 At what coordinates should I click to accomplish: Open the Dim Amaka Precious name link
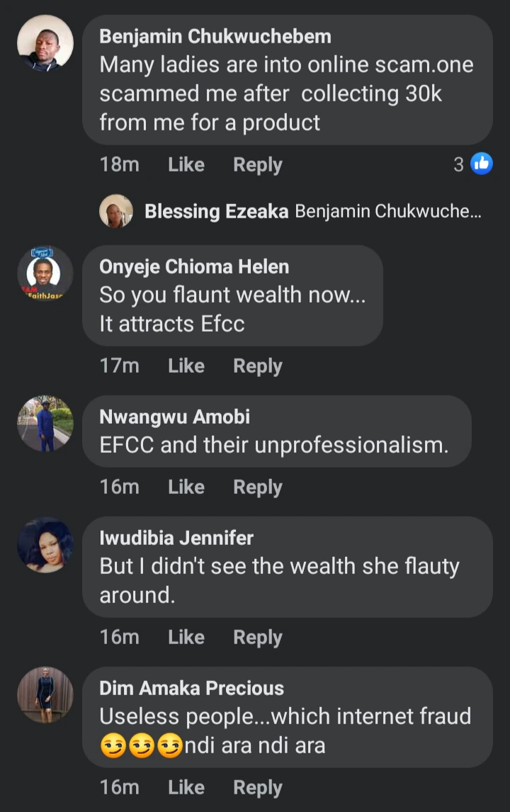191,688
